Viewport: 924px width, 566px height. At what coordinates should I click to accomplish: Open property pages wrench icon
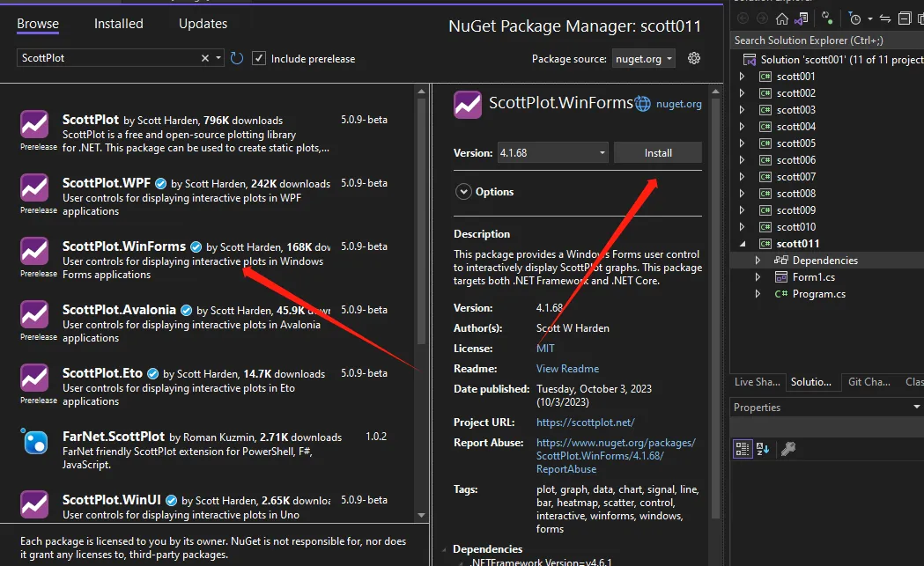click(787, 449)
